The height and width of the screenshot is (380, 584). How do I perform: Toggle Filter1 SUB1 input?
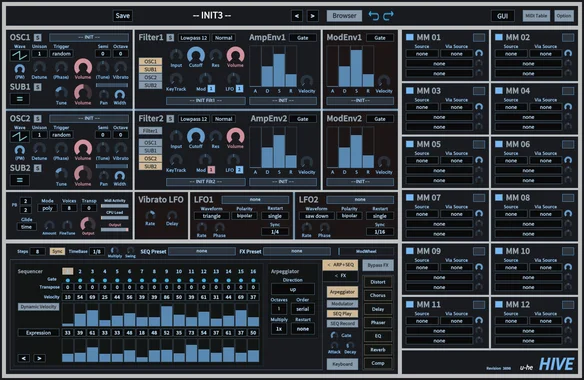pos(150,69)
